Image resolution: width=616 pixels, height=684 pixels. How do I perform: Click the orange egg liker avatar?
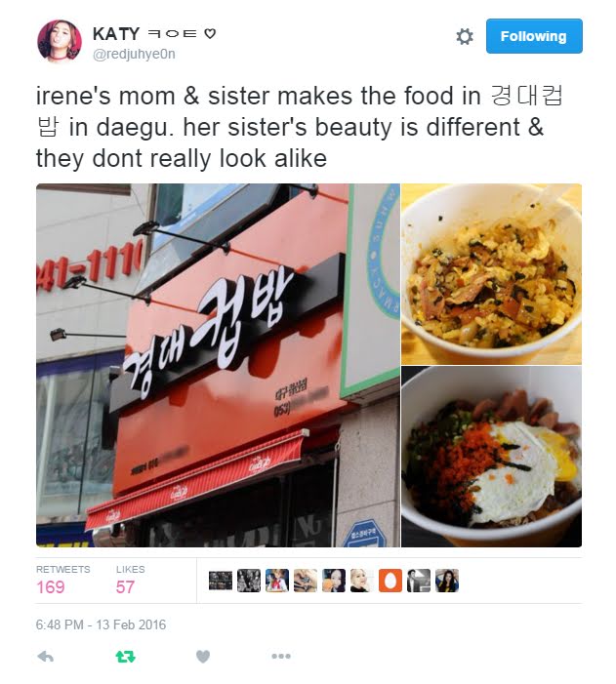click(x=390, y=581)
